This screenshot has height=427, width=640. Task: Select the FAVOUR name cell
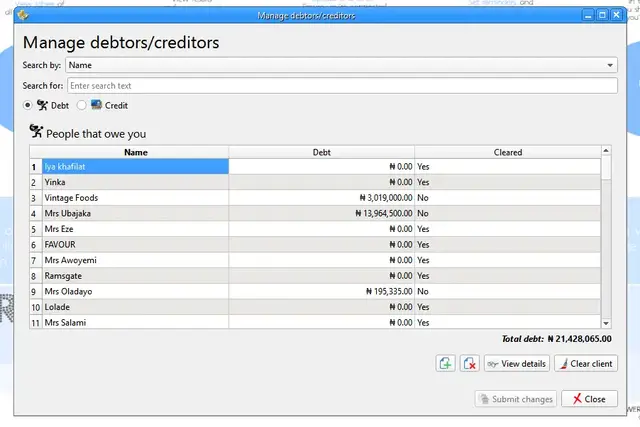[x=136, y=245]
